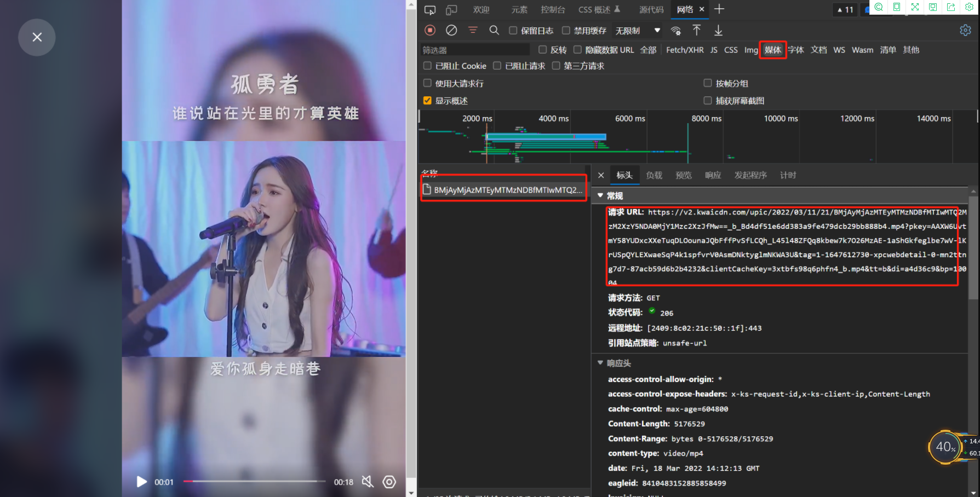Open the inspect element picker icon
980x497 pixels.
click(430, 10)
